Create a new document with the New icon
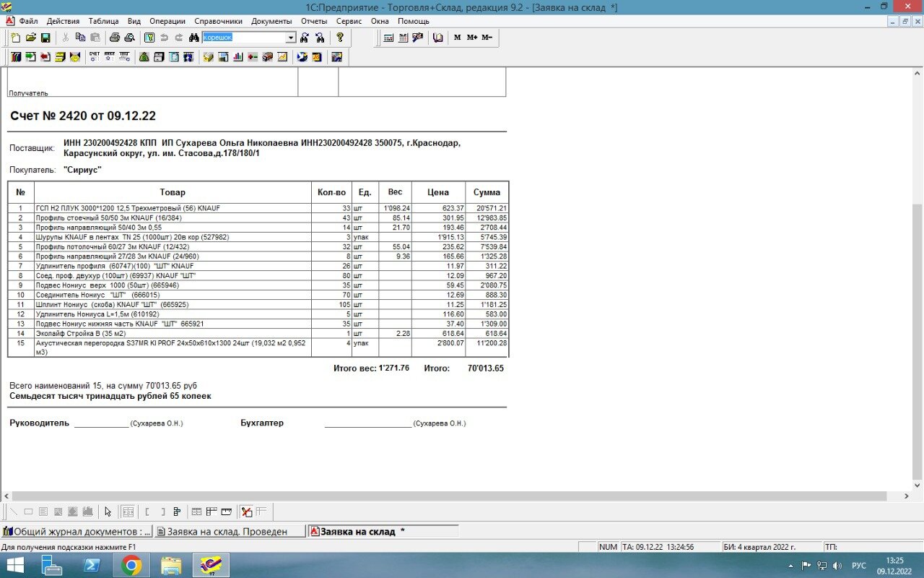 pos(16,38)
